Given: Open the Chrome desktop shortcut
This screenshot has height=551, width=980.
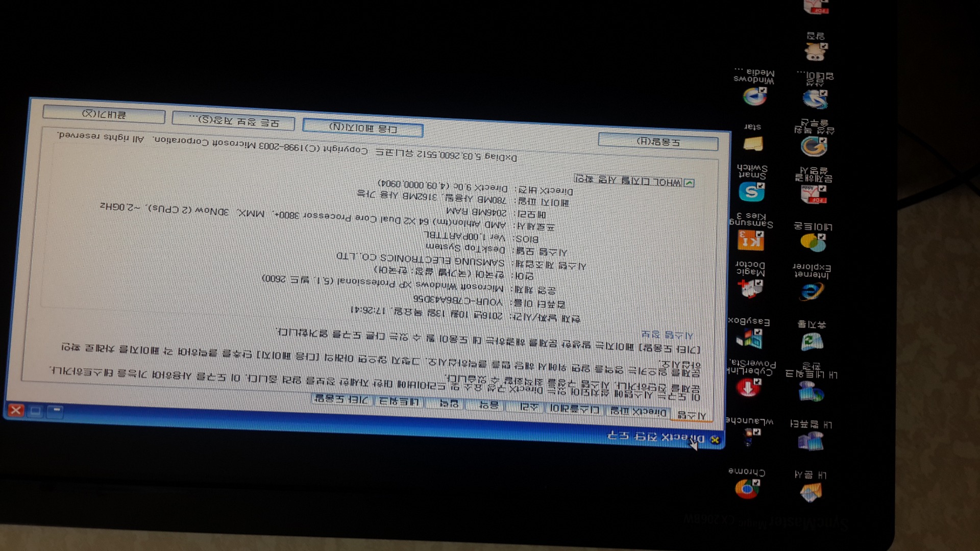Looking at the screenshot, I should click(747, 488).
